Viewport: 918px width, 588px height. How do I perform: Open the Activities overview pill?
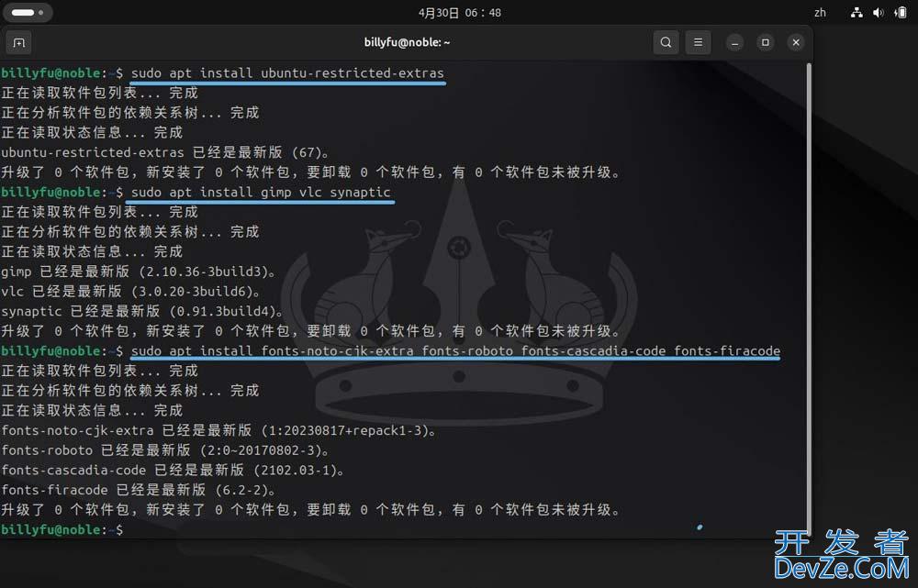point(28,12)
